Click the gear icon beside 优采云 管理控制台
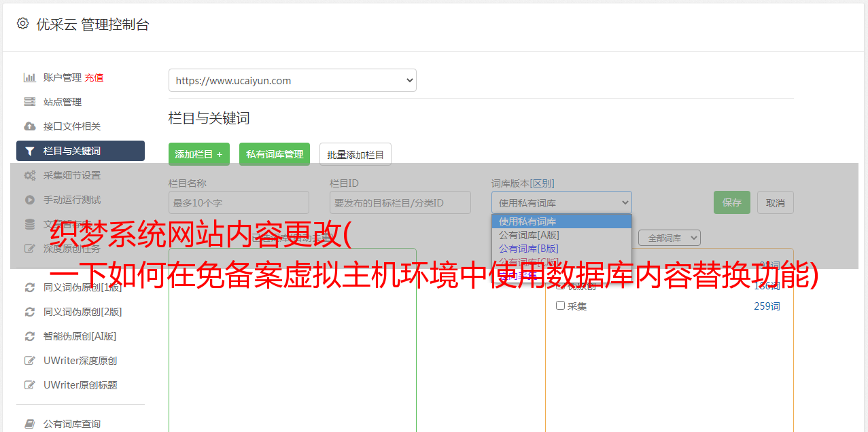This screenshot has height=432, width=868. click(22, 24)
